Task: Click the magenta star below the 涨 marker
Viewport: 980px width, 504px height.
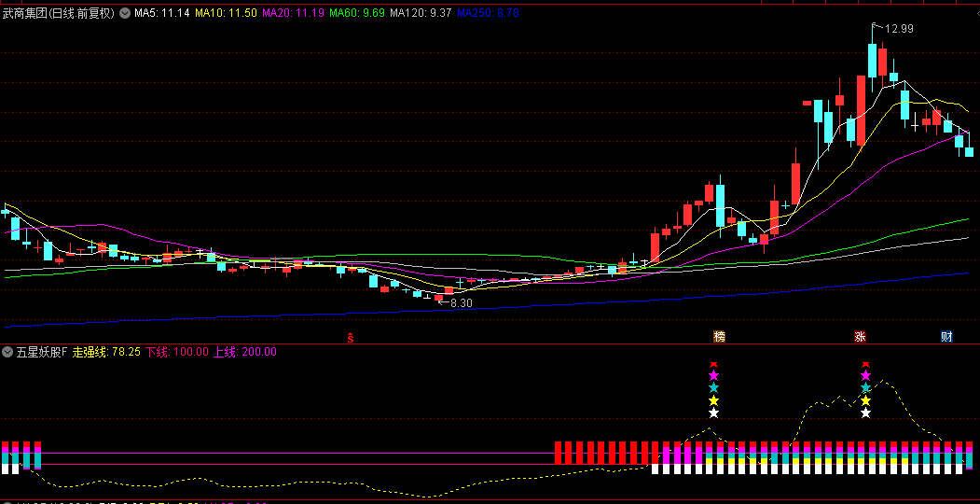Action: 865,376
